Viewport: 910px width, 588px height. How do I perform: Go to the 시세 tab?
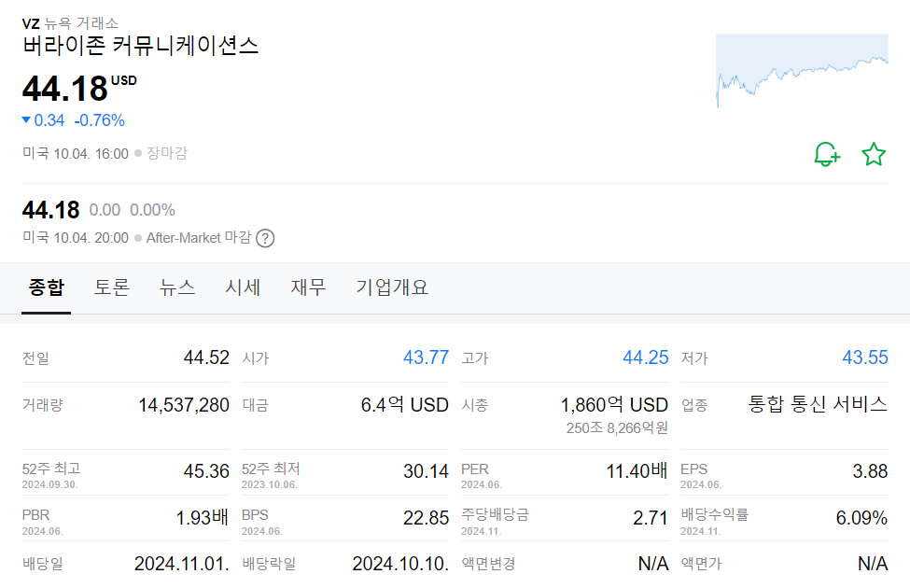(244, 287)
